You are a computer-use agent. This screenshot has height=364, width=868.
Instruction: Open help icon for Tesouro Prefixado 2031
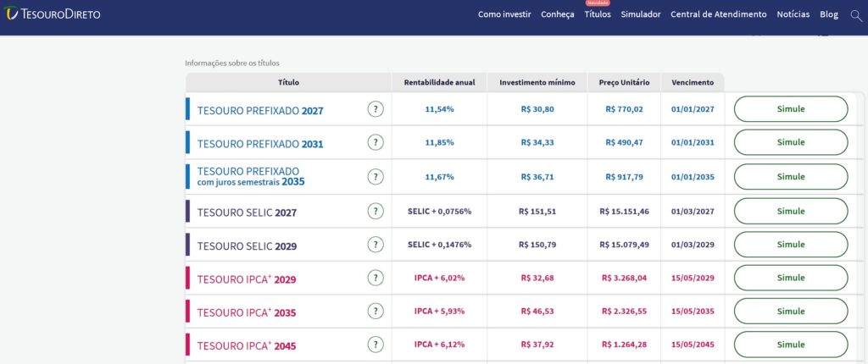[376, 143]
